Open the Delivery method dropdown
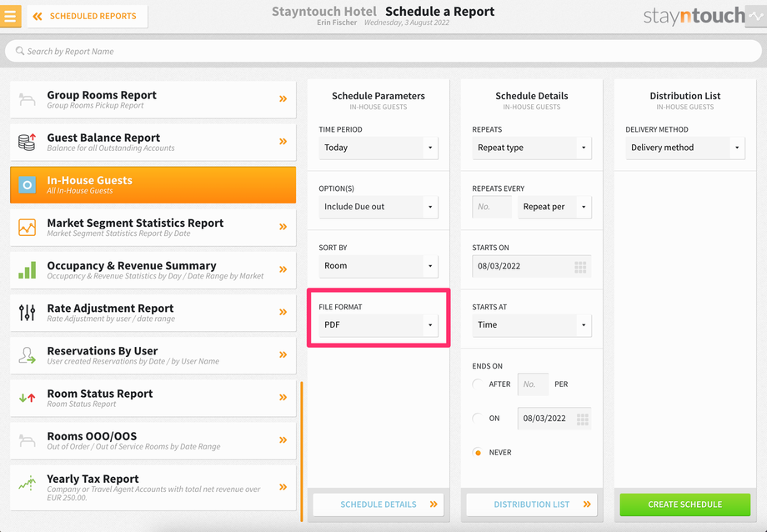This screenshot has height=532, width=767. click(684, 148)
